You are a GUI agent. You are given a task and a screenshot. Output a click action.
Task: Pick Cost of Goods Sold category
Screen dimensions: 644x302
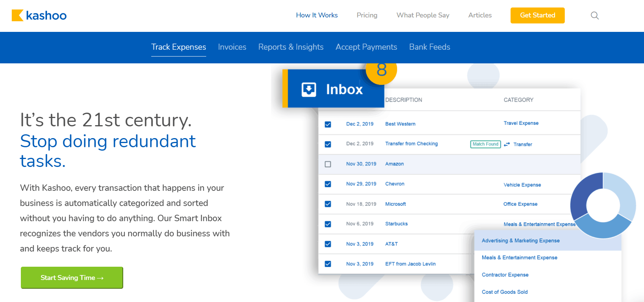(505, 292)
